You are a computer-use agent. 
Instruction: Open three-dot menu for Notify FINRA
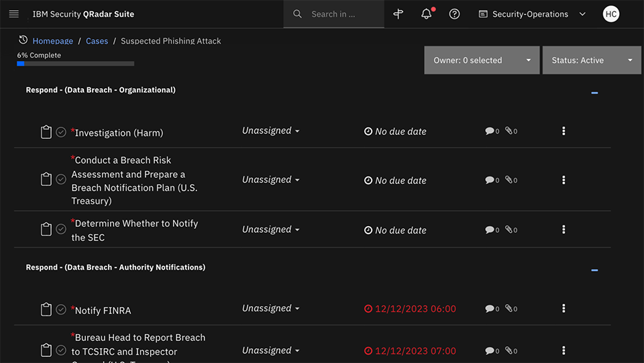(x=563, y=309)
